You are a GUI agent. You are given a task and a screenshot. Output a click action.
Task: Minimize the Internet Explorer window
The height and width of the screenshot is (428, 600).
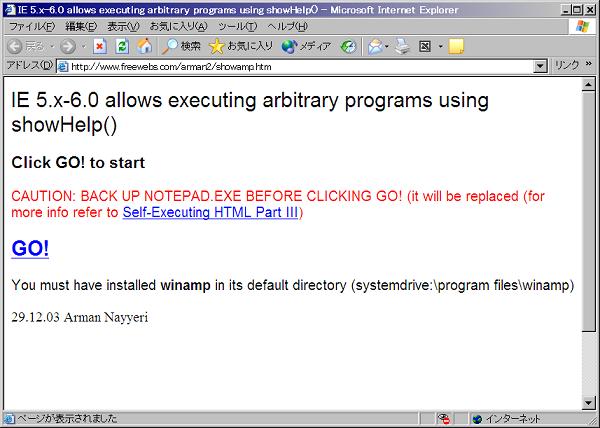[567, 10]
